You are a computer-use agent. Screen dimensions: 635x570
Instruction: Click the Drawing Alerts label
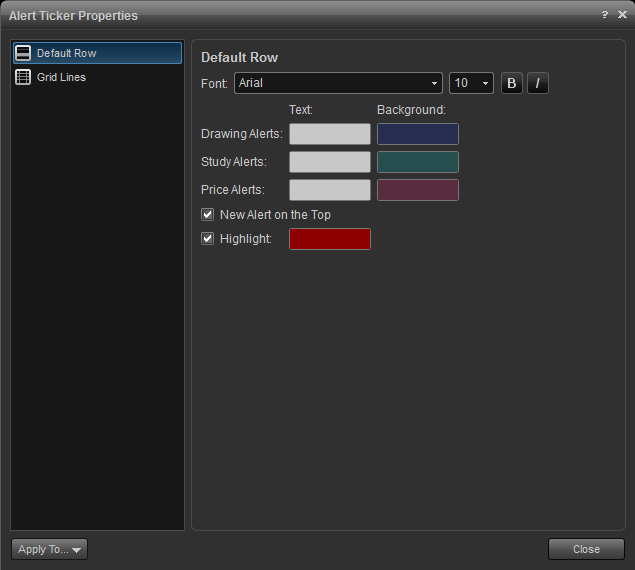coord(242,134)
